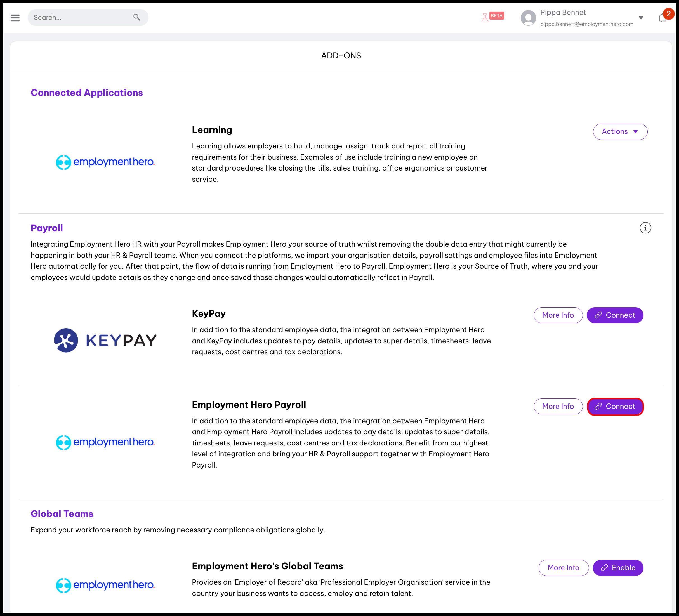Click Pippa Bennet's profile avatar
679x616 pixels.
528,18
